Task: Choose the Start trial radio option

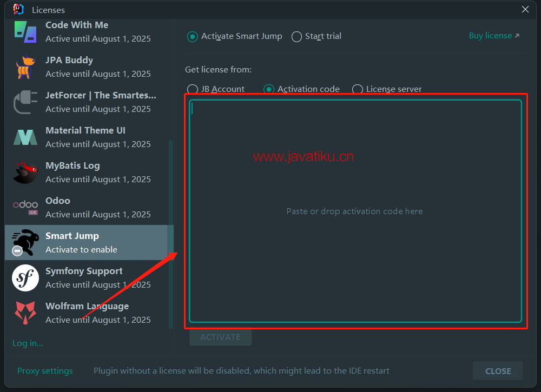Action: pyautogui.click(x=296, y=36)
